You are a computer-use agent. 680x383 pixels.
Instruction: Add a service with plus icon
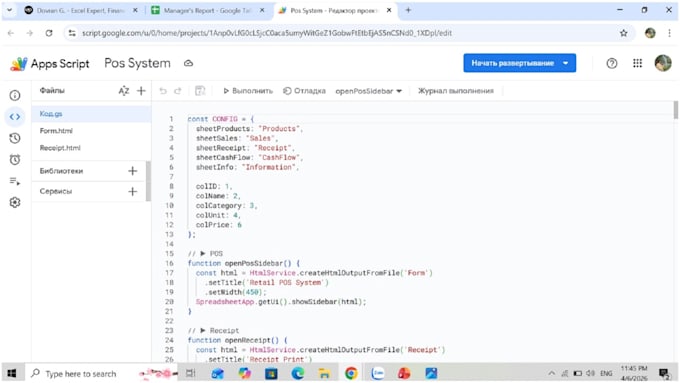(x=133, y=191)
